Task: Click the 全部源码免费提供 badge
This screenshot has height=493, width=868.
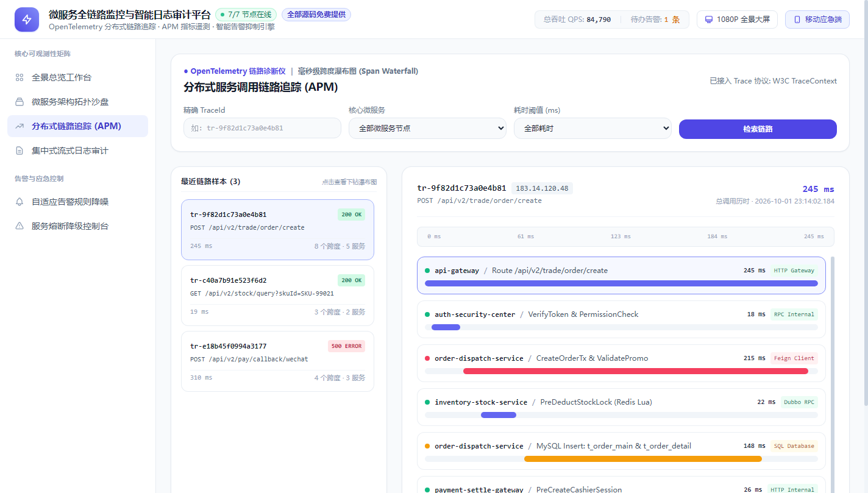Action: [316, 15]
